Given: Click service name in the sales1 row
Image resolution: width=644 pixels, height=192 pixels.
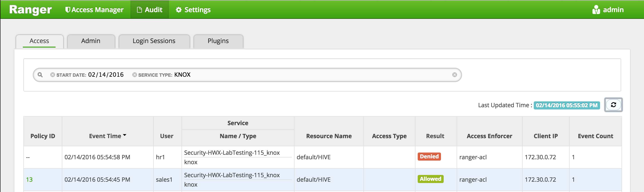Looking at the screenshot, I should (232, 175).
